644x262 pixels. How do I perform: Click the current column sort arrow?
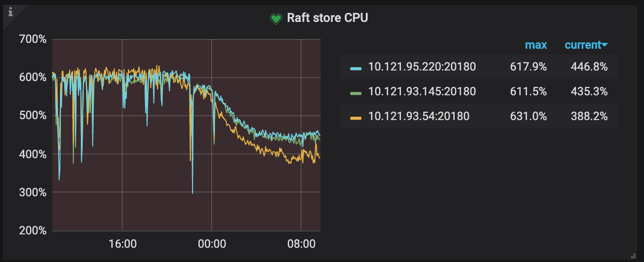point(605,45)
